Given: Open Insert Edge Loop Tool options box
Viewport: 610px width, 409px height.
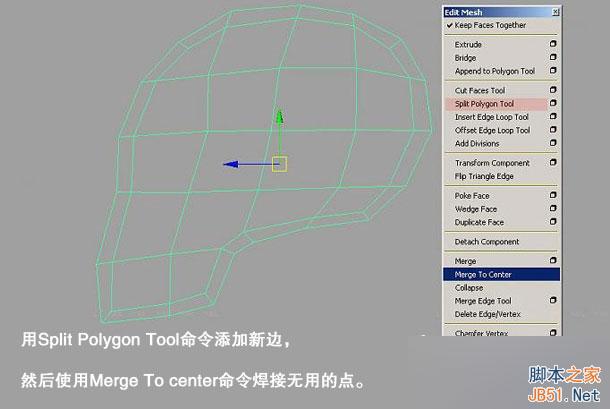Looking at the screenshot, I should 553,116.
